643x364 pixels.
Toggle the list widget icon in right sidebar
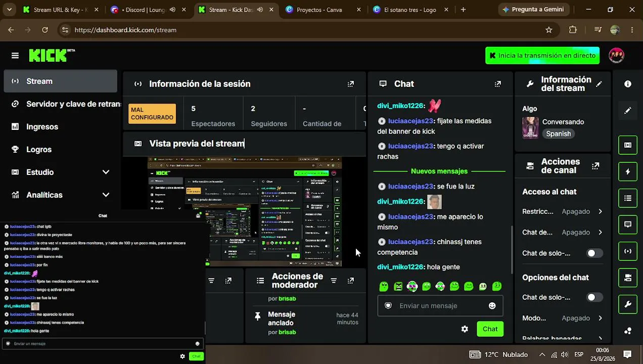tap(628, 198)
